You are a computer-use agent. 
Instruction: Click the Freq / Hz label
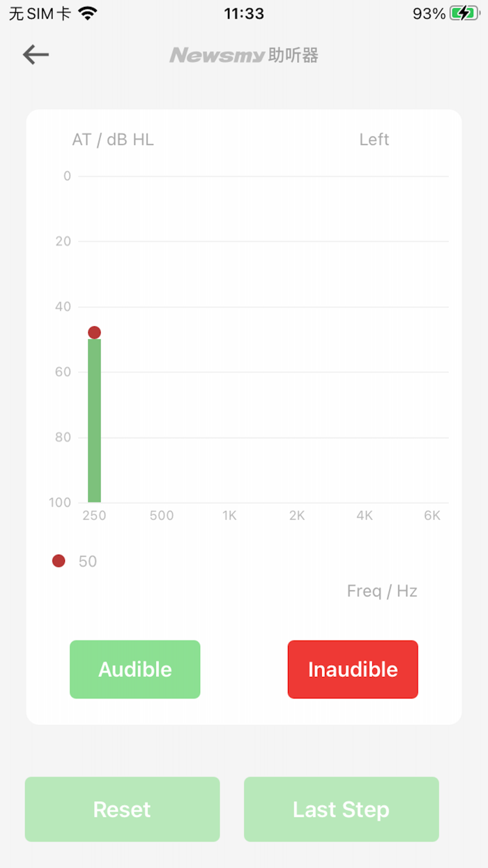click(382, 590)
